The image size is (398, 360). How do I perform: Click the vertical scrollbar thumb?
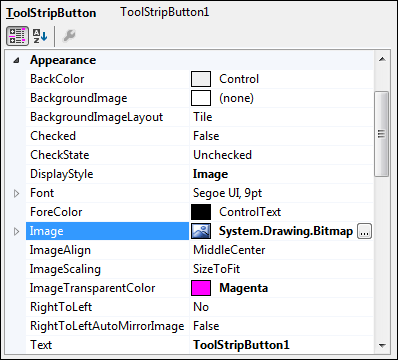click(x=382, y=134)
